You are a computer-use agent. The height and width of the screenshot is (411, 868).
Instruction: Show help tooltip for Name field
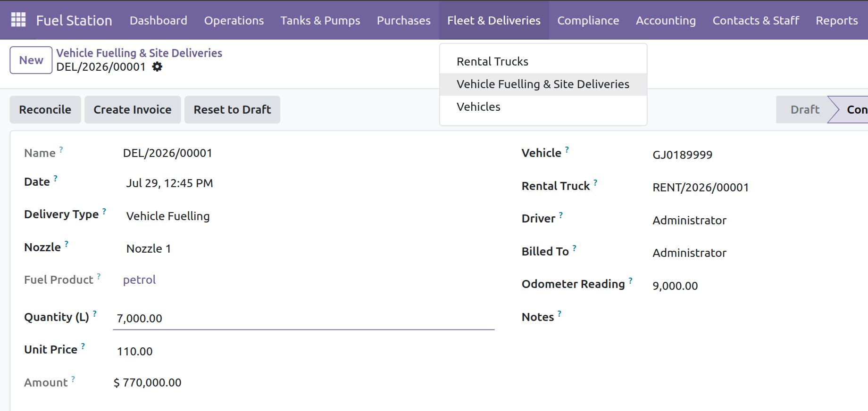[61, 149]
